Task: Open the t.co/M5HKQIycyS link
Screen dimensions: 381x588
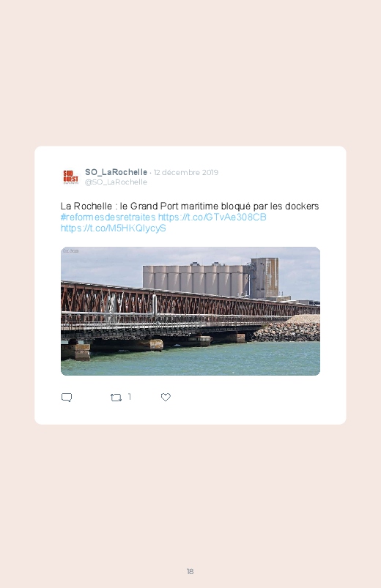Action: point(113,228)
